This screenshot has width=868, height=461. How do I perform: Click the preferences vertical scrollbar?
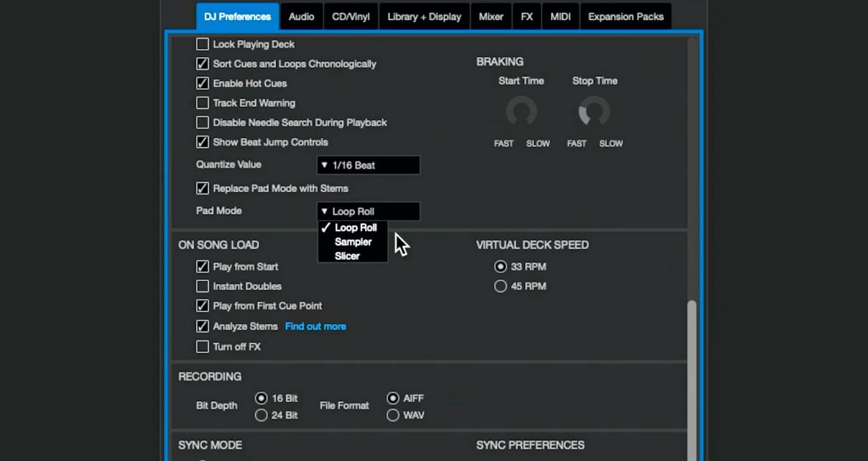(692, 373)
